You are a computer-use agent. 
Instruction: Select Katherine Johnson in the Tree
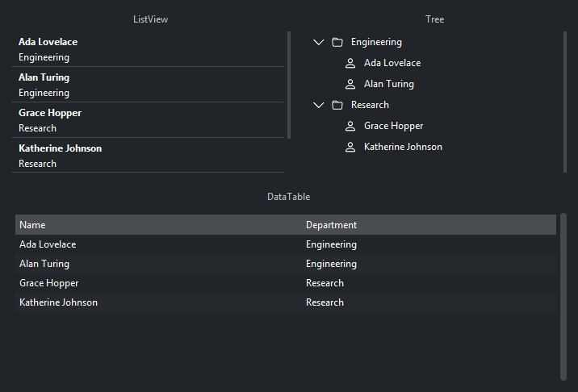(x=403, y=147)
